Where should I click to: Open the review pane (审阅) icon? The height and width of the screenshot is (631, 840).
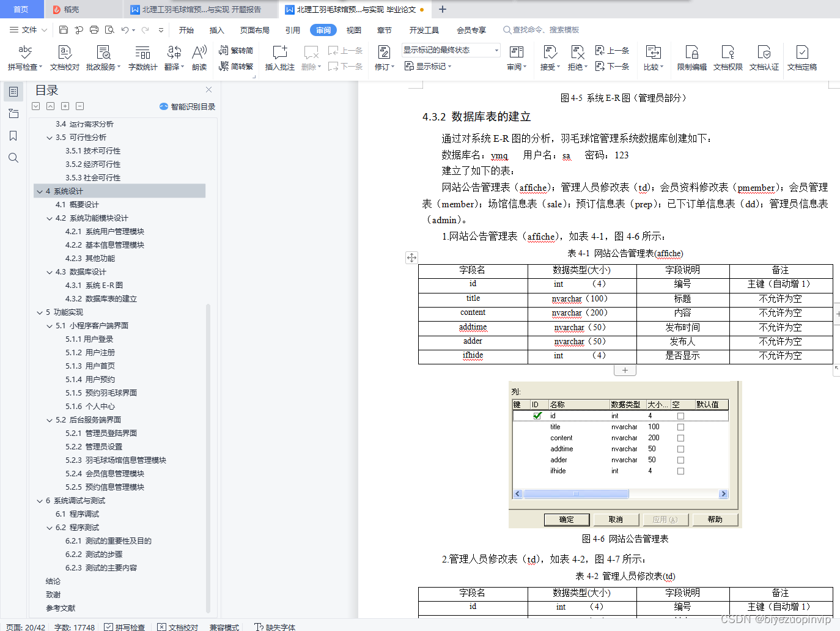tap(516, 53)
